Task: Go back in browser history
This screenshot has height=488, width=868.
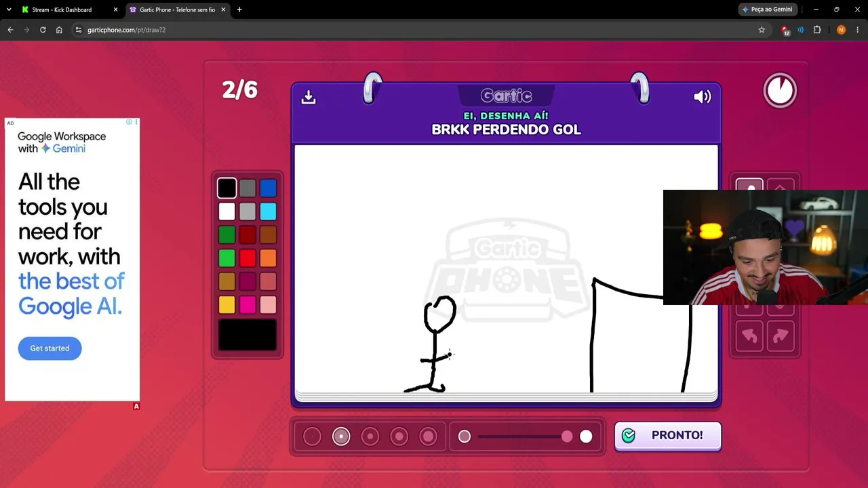Action: [x=10, y=30]
